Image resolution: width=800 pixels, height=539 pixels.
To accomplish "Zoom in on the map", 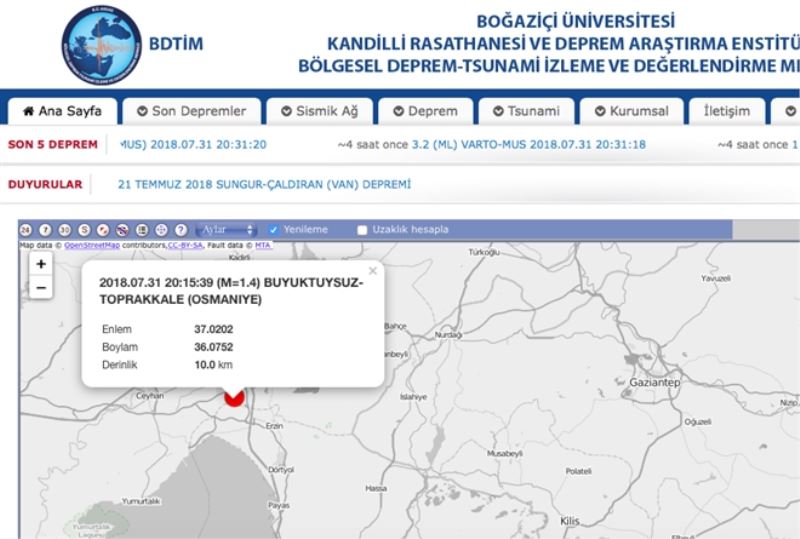I will [x=41, y=264].
